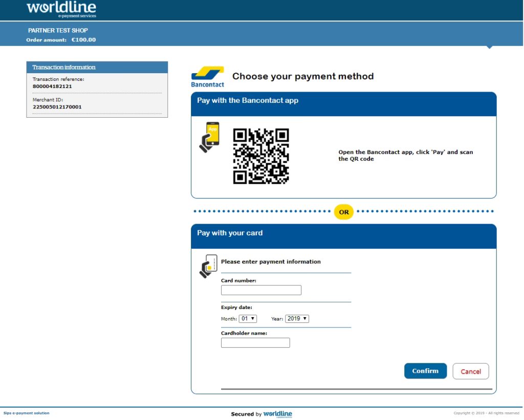Click the Secured by Worldline footer logo
This screenshot has width=524, height=420.
tap(277, 414)
